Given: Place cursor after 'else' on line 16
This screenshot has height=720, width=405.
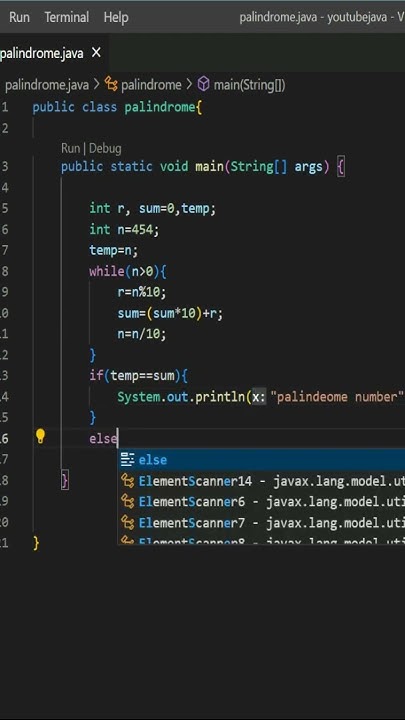Looking at the screenshot, I should coord(118,439).
